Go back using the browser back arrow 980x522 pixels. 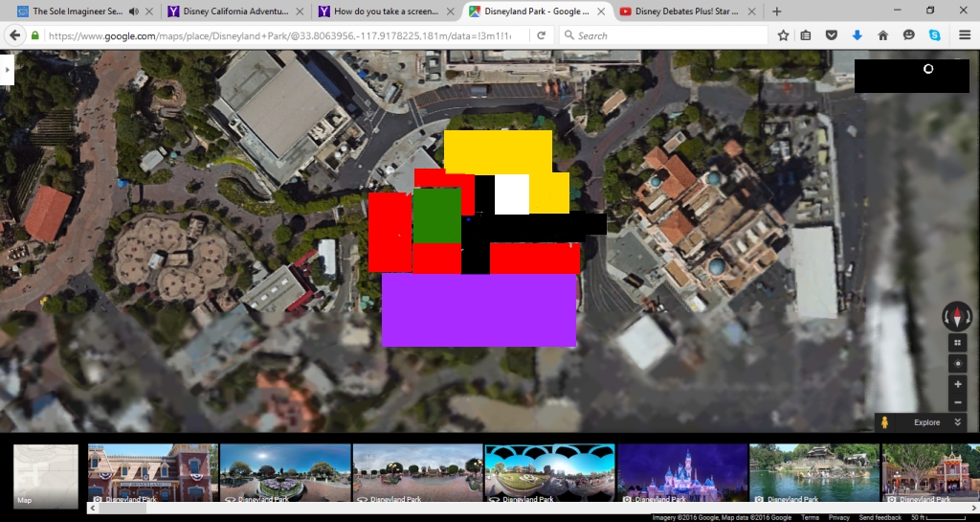(x=15, y=35)
